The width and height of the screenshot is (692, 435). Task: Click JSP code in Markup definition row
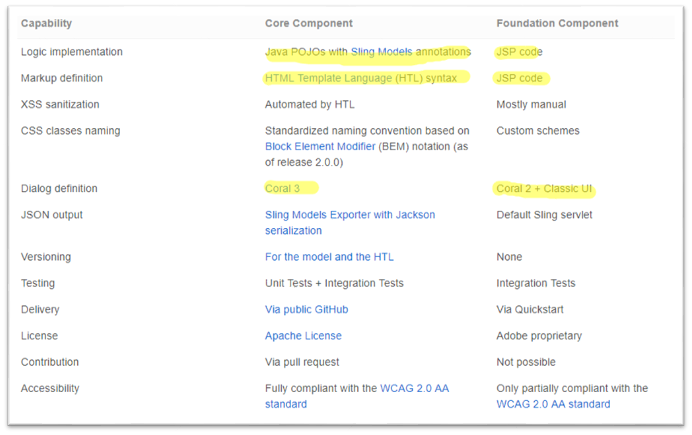[x=519, y=78]
